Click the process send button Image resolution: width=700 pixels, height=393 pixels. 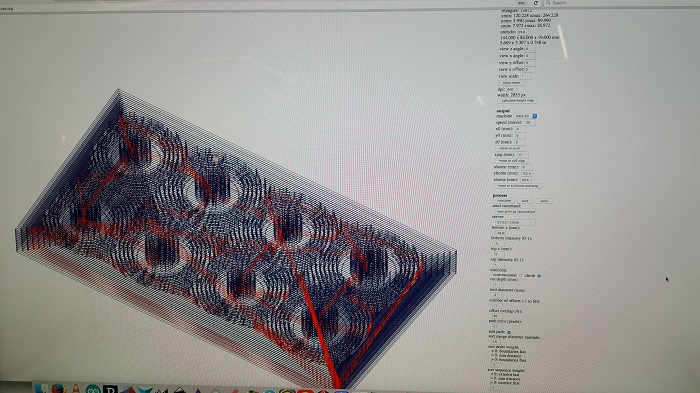coord(544,201)
